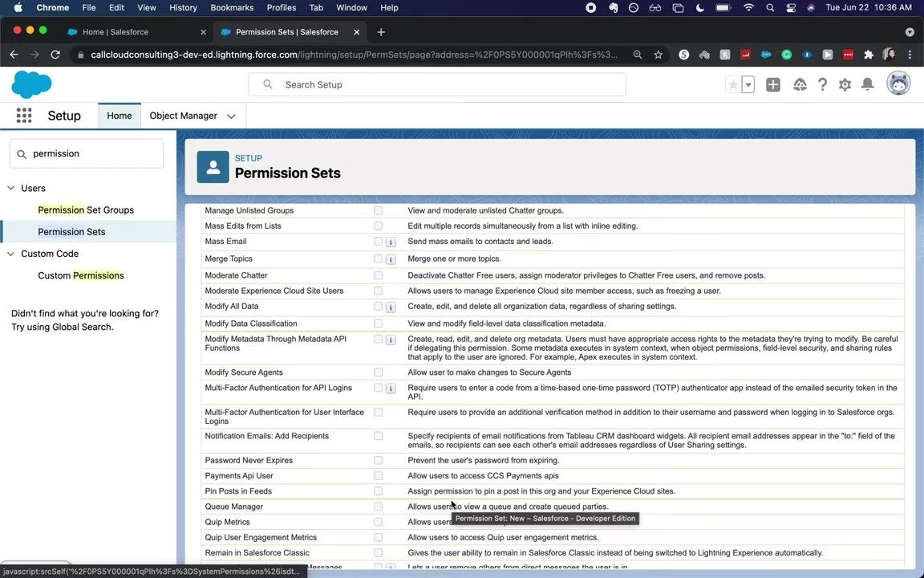
Task: Check the Manage Unlisted Groups checkbox
Action: coord(379,210)
